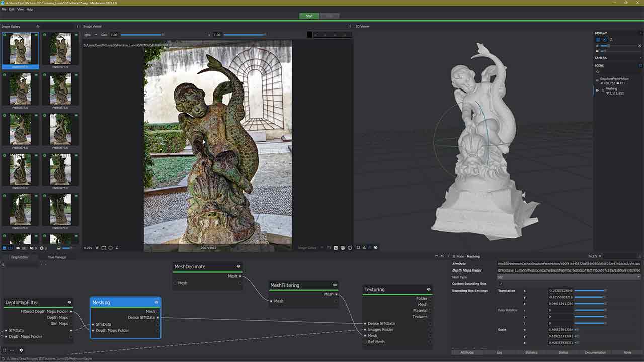Click the fit-graph-to-view icon

click(5, 350)
